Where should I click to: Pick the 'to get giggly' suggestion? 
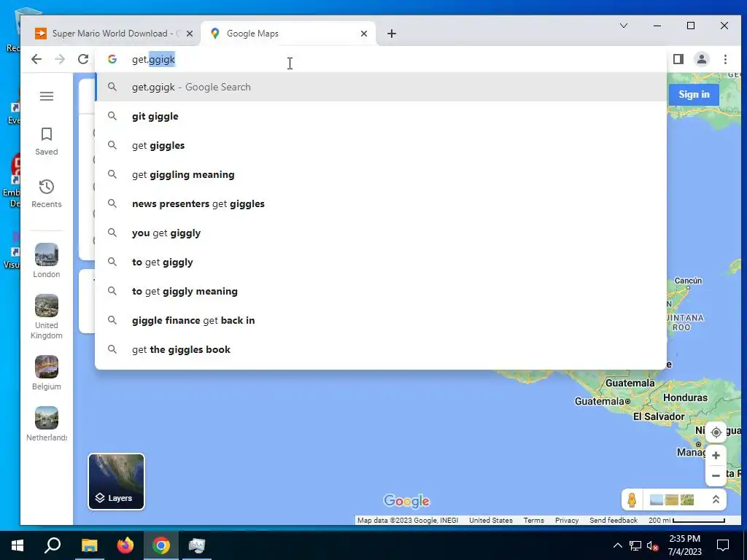pyautogui.click(x=381, y=262)
